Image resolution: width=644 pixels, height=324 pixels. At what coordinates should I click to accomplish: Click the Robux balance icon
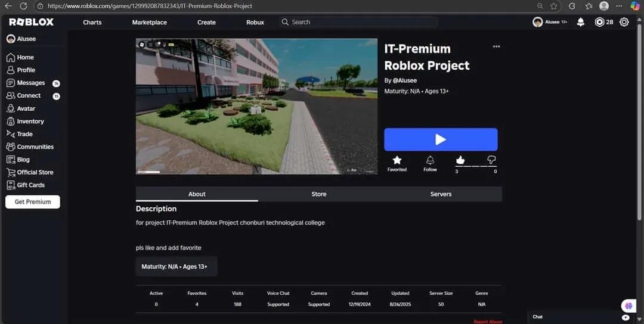(599, 22)
